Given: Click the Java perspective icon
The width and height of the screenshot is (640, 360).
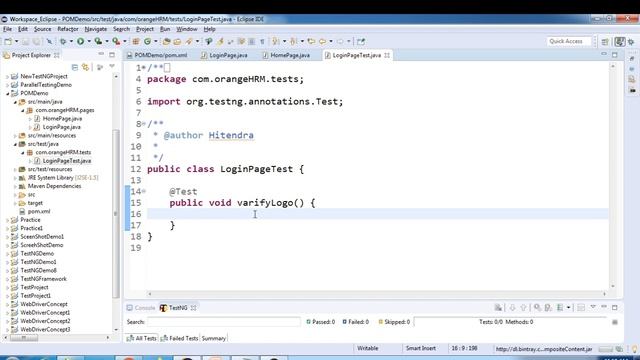Looking at the screenshot, I should point(620,42).
